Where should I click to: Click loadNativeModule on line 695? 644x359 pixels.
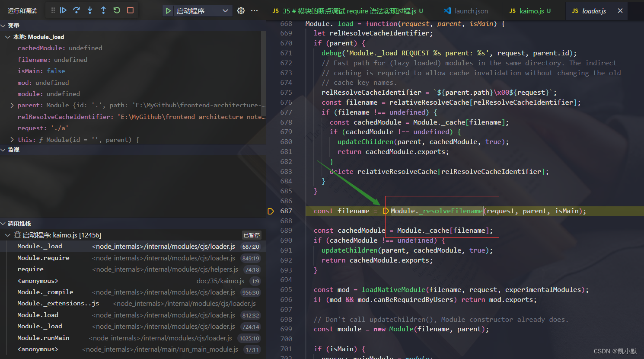point(393,290)
